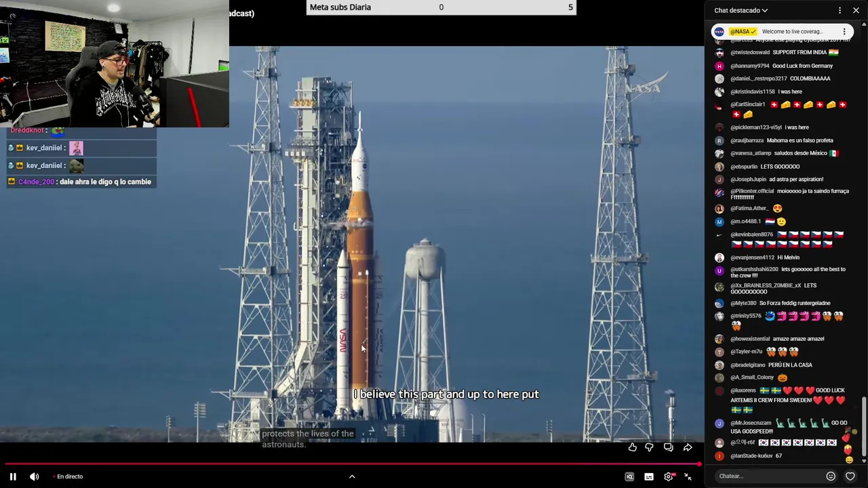This screenshot has width=868, height=488.
Task: Exit fullscreen using the collapse arrows icon
Action: [x=688, y=476]
